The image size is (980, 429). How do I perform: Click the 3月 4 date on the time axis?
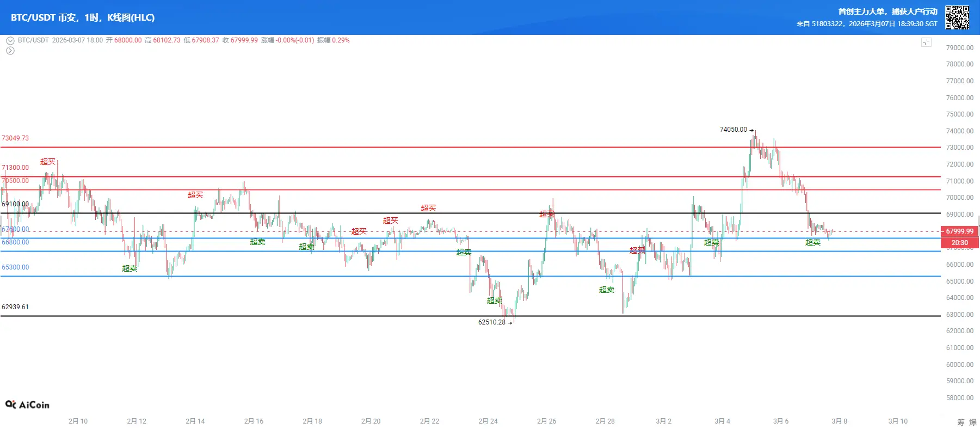723,421
